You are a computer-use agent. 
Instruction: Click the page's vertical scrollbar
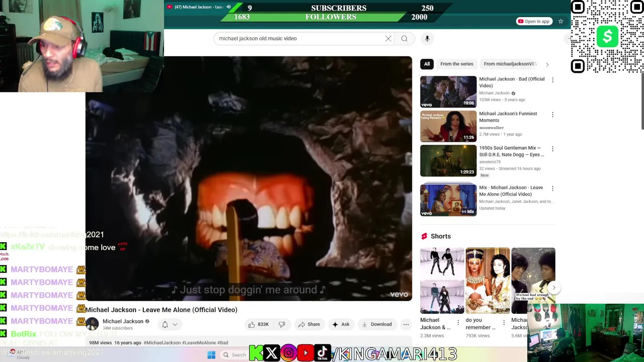coord(642,101)
